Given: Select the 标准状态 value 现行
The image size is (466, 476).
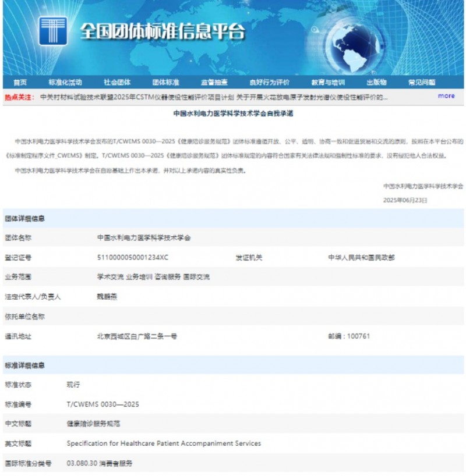Looking at the screenshot, I should [x=73, y=385].
